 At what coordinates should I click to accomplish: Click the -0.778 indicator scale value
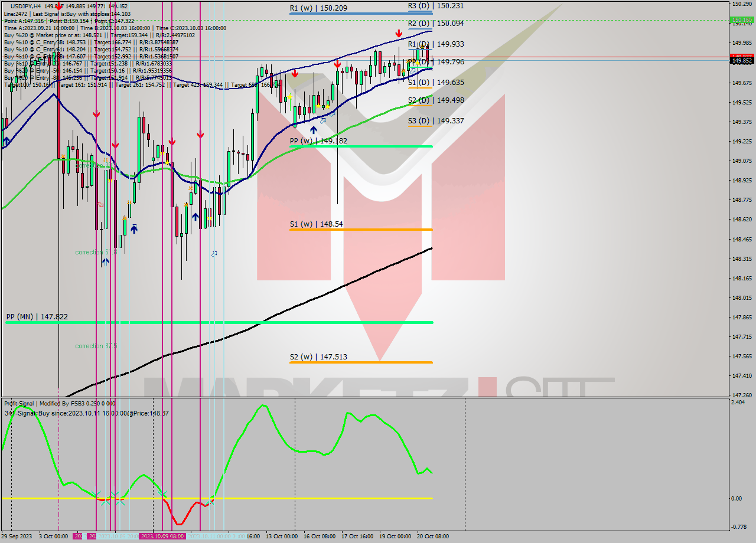pyautogui.click(x=739, y=526)
